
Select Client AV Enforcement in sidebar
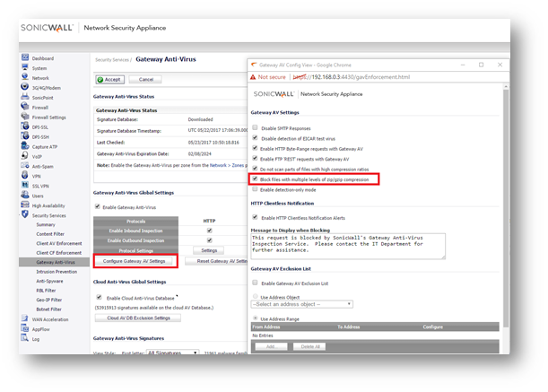coord(59,244)
